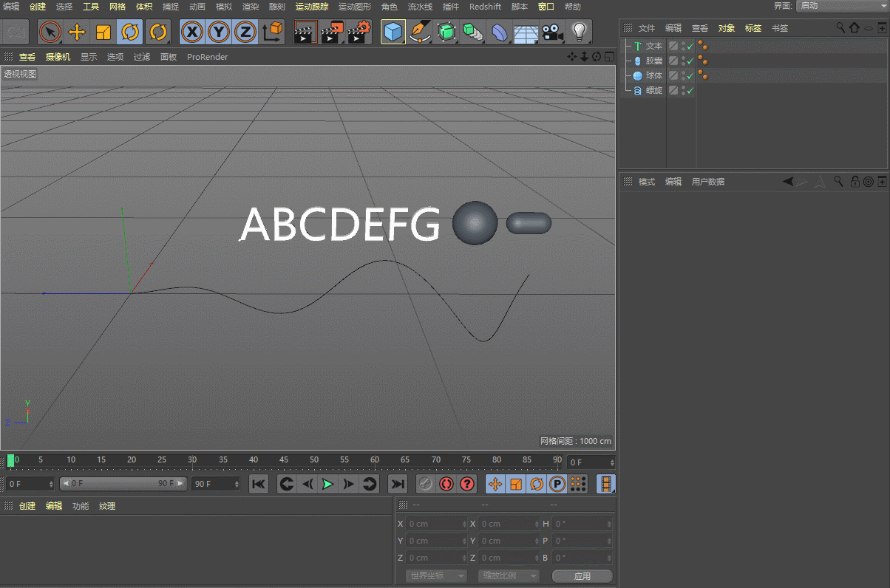Select the Move tool in the toolbar
The width and height of the screenshot is (890, 588).
pyautogui.click(x=77, y=32)
